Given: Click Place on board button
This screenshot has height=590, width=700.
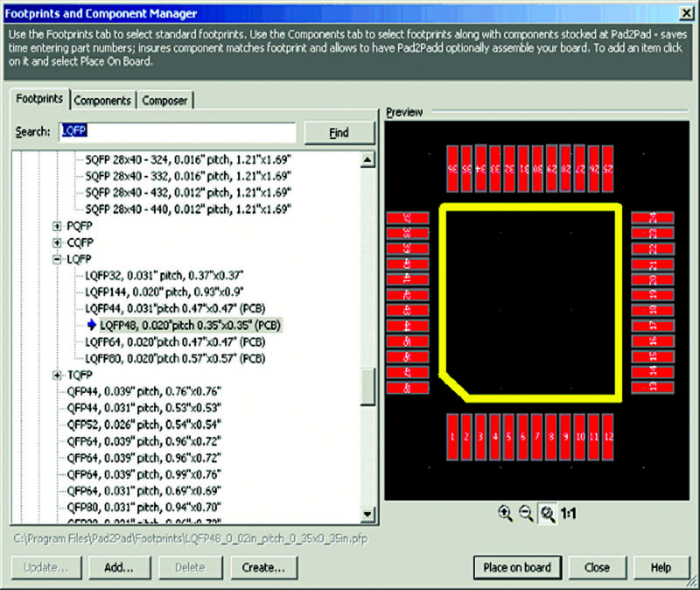Looking at the screenshot, I should coord(517,567).
